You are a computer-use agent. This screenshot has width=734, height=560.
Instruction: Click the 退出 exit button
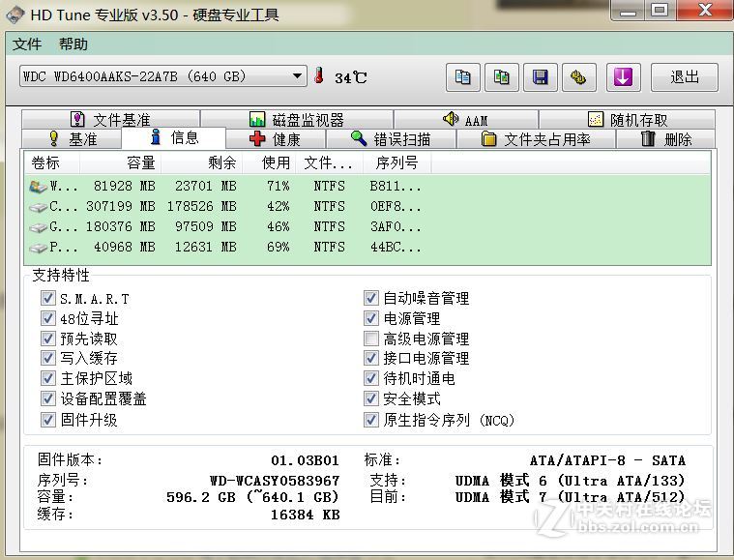click(x=685, y=77)
